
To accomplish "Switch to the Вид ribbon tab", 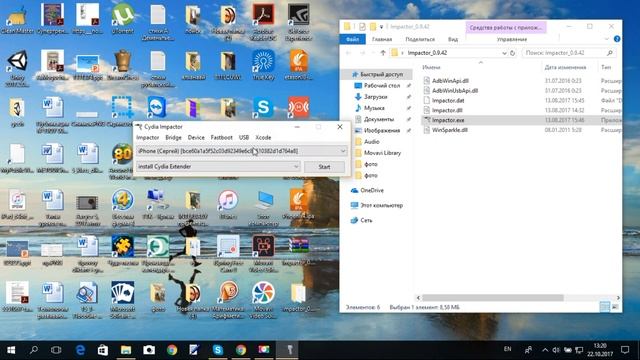I will [453, 39].
